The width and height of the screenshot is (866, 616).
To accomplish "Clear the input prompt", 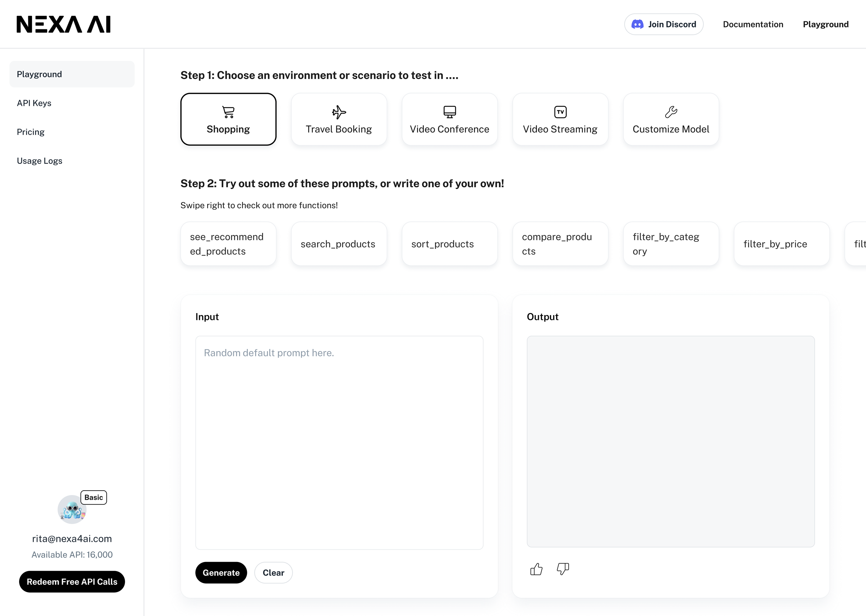I will (273, 572).
